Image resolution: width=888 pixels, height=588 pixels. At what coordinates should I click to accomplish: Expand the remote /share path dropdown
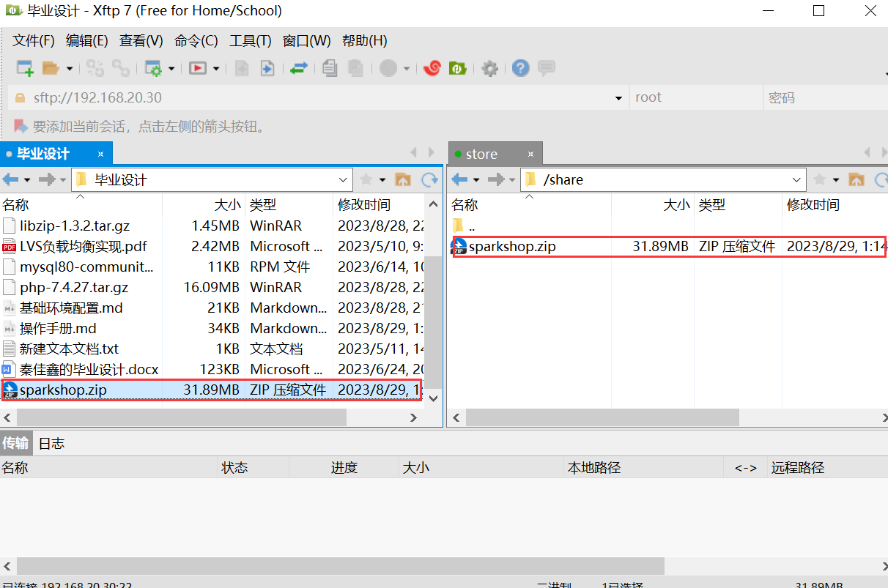point(797,179)
